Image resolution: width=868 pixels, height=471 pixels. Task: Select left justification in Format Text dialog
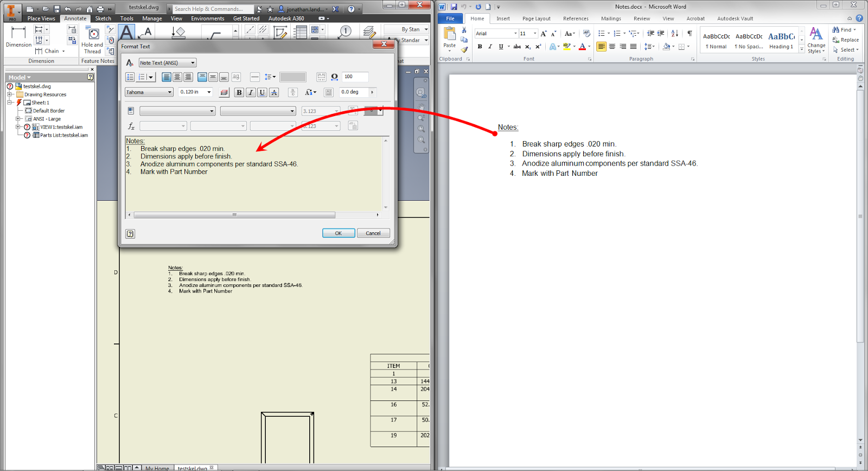(167, 77)
